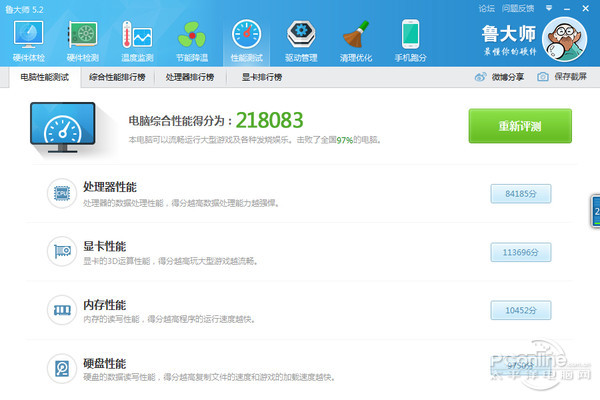Screen dimensions: 600x400
Task: Click the 重新评测 retest button
Action: click(520, 126)
